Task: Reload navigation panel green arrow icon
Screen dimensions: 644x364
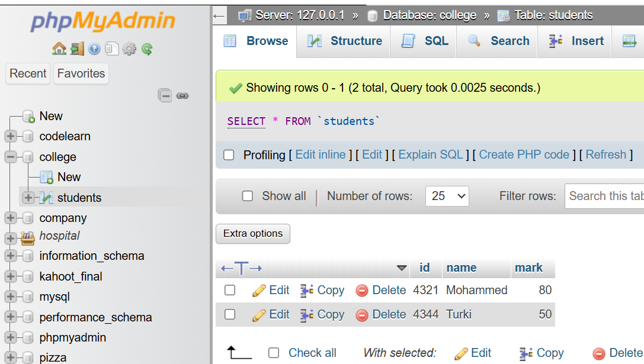Action: tap(146, 49)
